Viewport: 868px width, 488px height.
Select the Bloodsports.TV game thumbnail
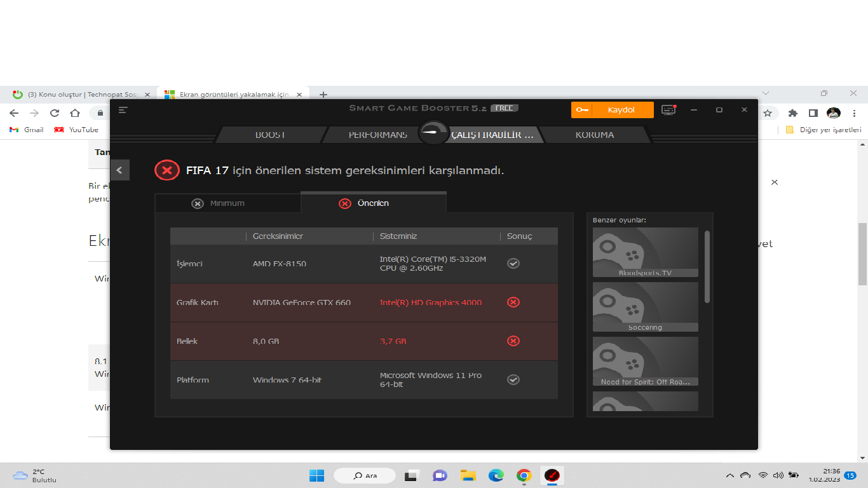tap(645, 252)
